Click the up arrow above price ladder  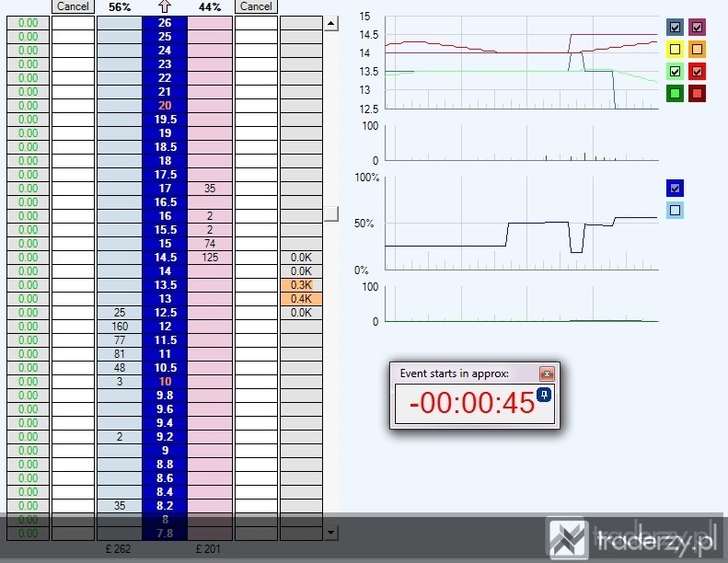coord(165,6)
